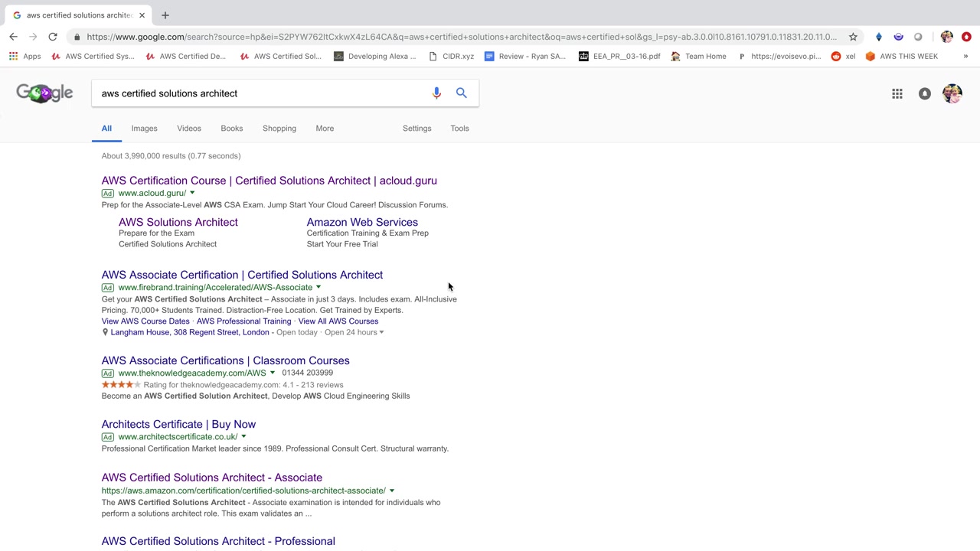Click into the Google search box
This screenshot has height=551, width=980.
(x=260, y=93)
